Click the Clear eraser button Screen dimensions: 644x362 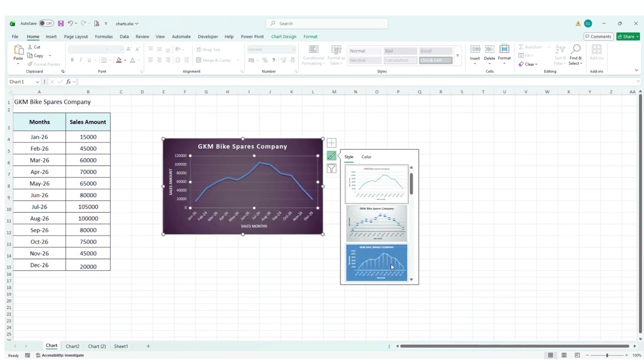point(528,64)
